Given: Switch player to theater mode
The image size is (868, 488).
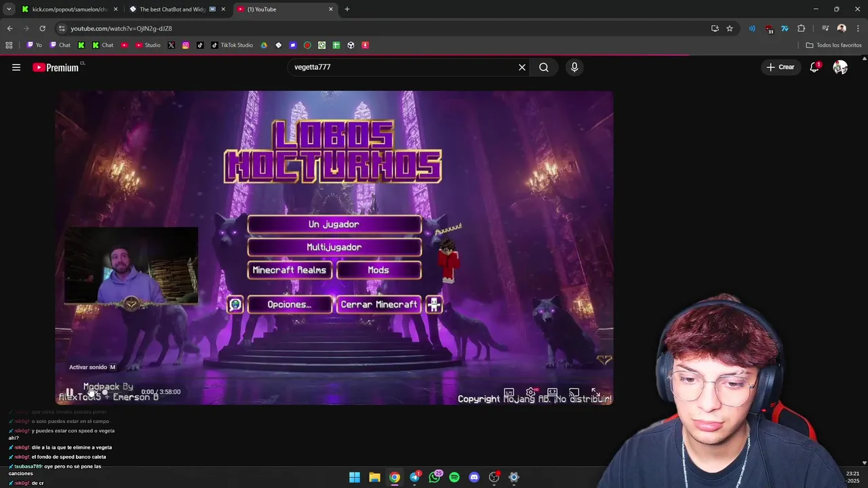Looking at the screenshot, I should tap(553, 392).
